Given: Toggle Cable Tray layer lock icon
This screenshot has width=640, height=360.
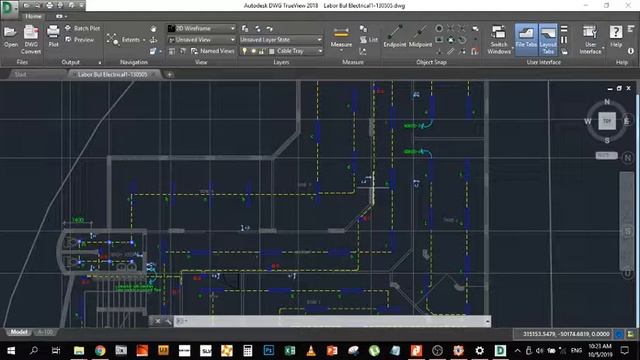Looking at the screenshot, I should click(x=262, y=51).
